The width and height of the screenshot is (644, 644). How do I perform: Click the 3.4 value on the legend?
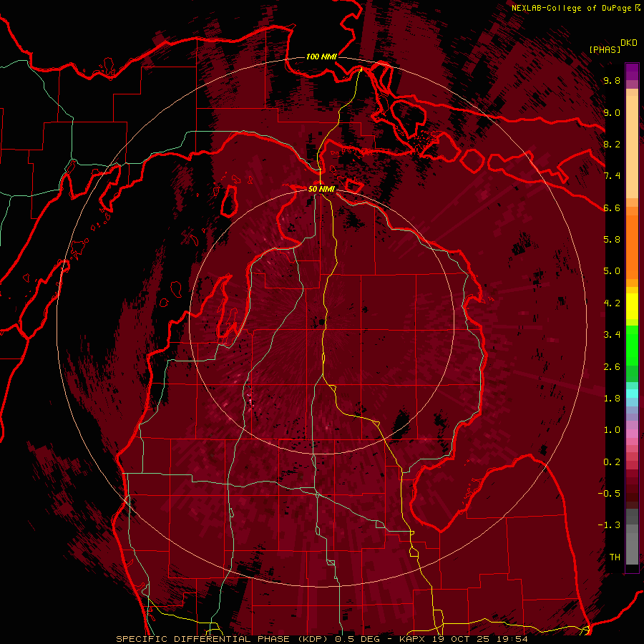pos(612,334)
